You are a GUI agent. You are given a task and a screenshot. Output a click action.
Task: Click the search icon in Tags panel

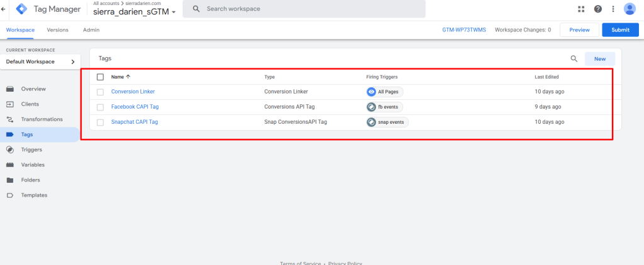click(x=574, y=58)
